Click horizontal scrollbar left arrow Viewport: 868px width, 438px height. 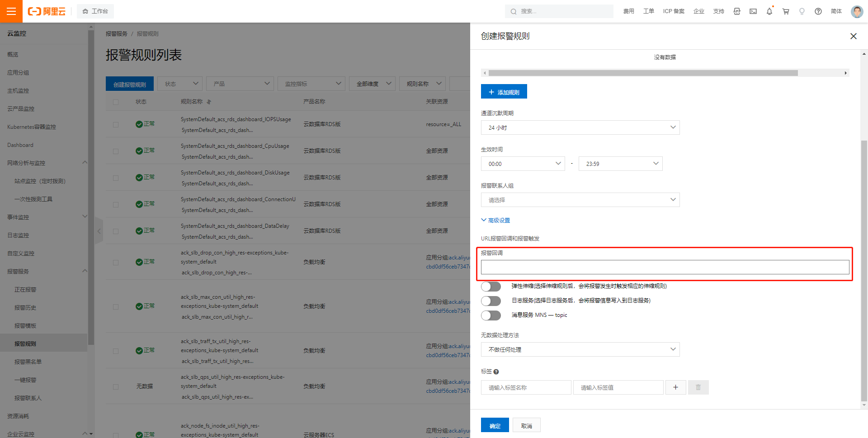click(x=485, y=73)
